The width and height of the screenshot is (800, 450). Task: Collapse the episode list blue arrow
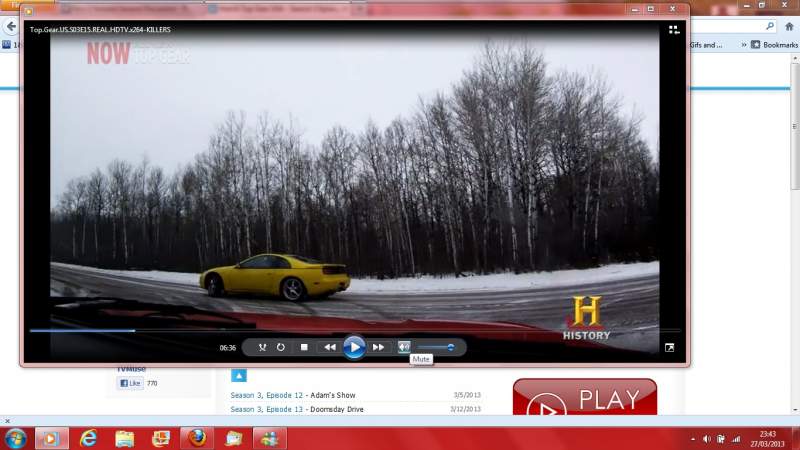pyautogui.click(x=239, y=376)
